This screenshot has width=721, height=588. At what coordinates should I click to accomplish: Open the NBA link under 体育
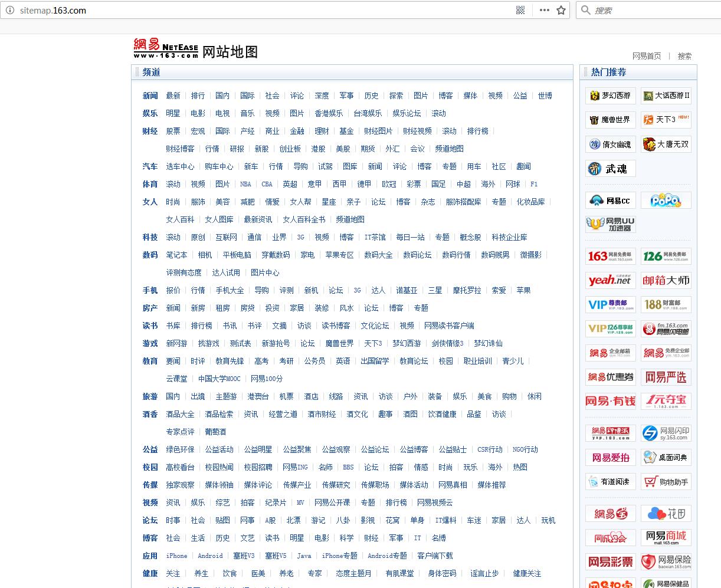tap(245, 184)
